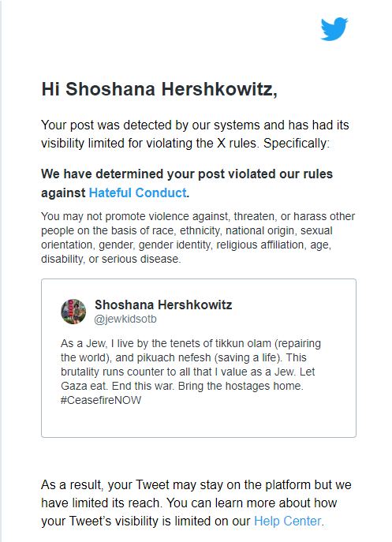Click the 'Hi Shoshana Hershkowitz,' greeting heading
Image resolution: width=392 pixels, height=542 pixels.
(x=159, y=89)
